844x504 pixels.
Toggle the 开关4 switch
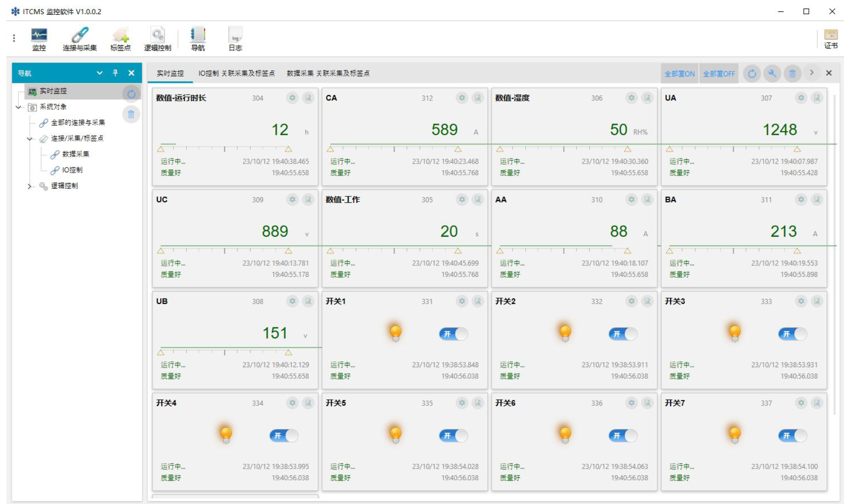284,436
